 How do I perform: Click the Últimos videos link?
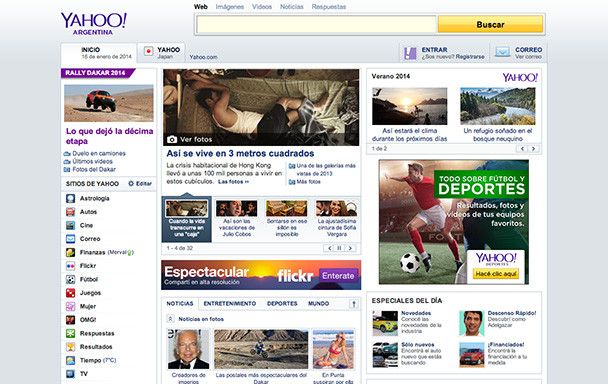click(x=92, y=161)
